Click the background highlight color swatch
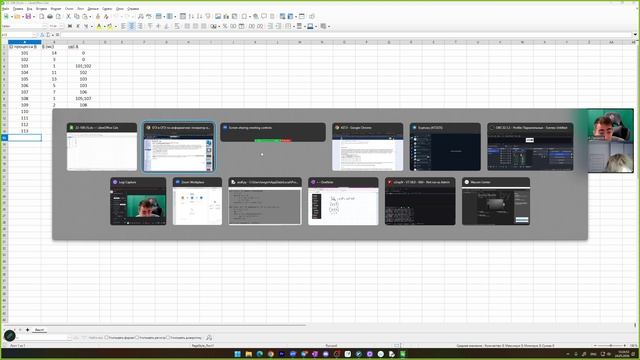The image size is (640, 360). pyautogui.click(x=110, y=26)
